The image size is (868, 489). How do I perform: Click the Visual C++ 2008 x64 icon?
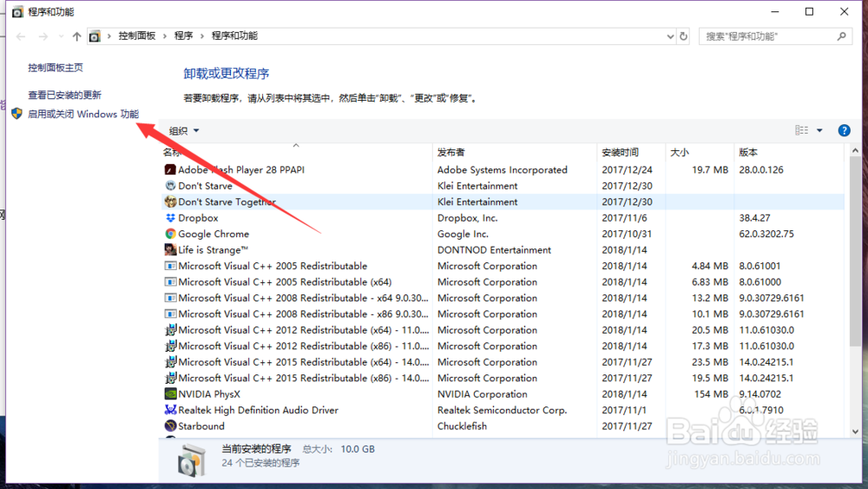tap(170, 298)
